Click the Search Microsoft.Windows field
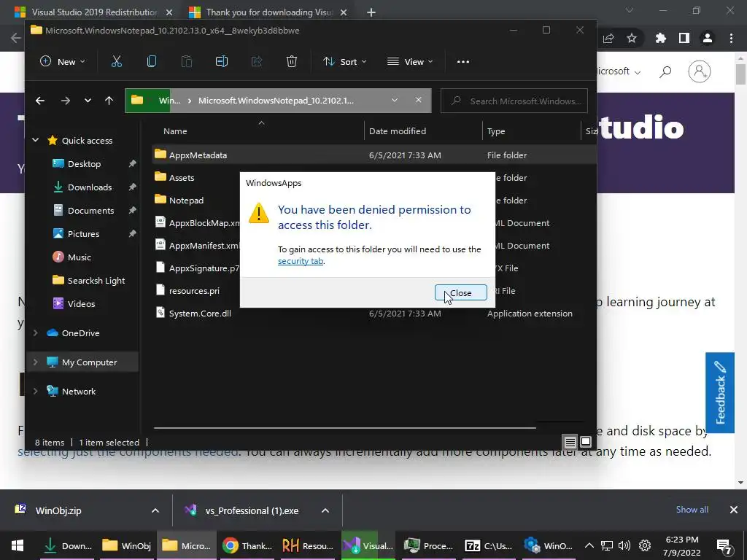The image size is (747, 560). coord(514,101)
